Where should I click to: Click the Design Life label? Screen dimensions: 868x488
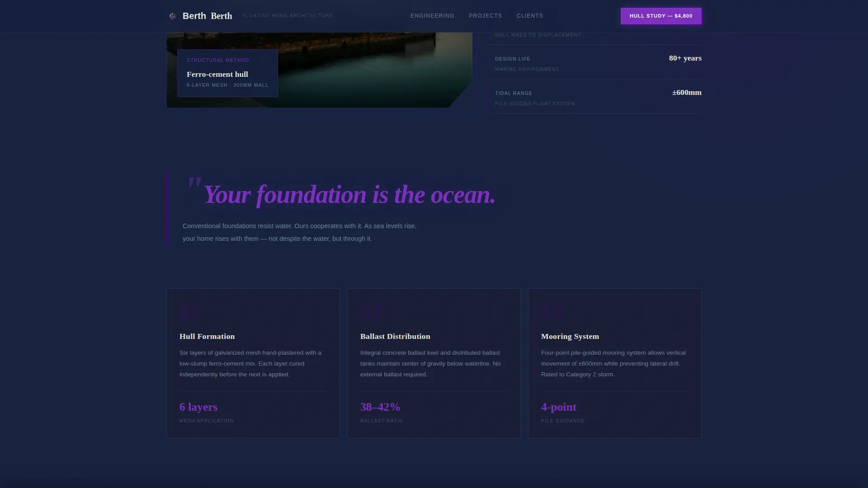tap(513, 59)
